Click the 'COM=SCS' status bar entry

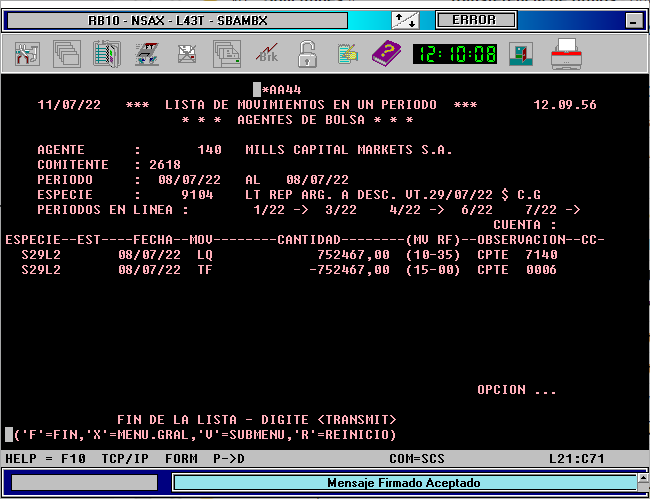pyautogui.click(x=417, y=459)
